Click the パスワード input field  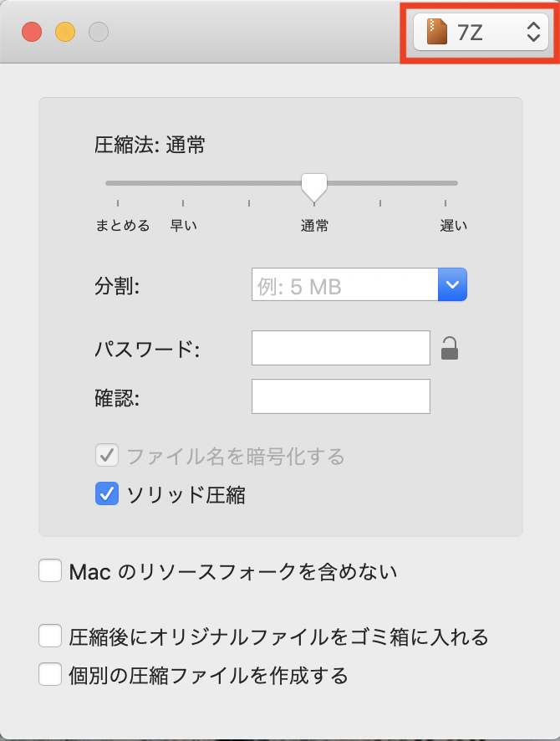click(x=340, y=348)
